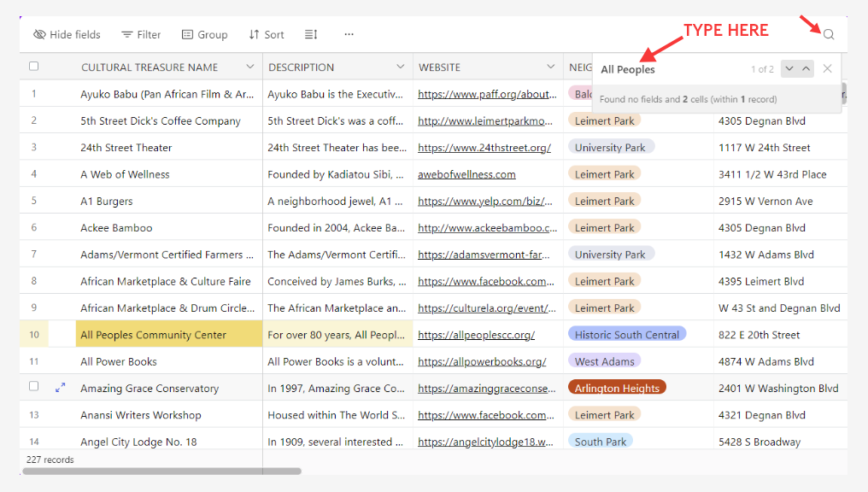Image resolution: width=868 pixels, height=492 pixels.
Task: Select the Historic South Central tag
Action: pos(626,334)
